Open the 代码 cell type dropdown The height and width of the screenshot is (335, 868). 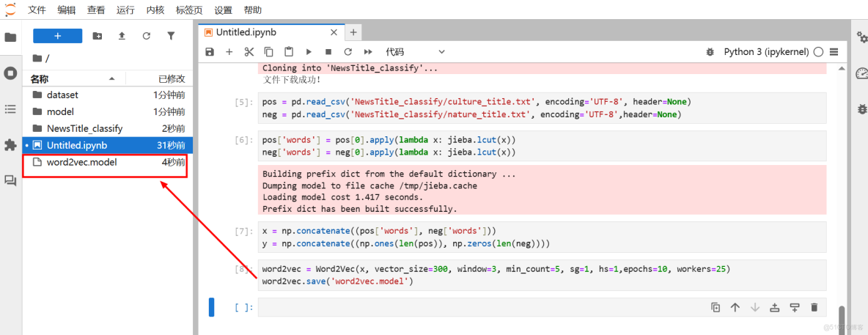point(415,51)
